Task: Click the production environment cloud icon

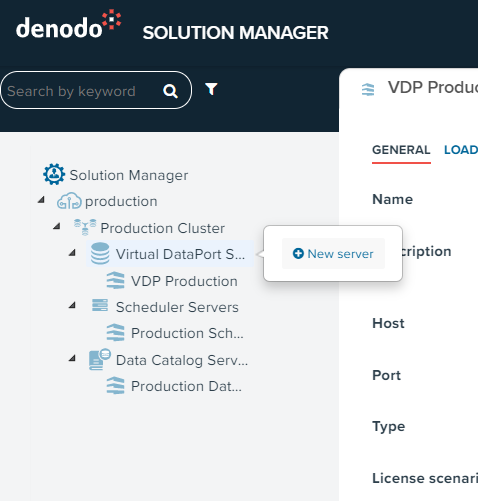Action: [x=69, y=201]
